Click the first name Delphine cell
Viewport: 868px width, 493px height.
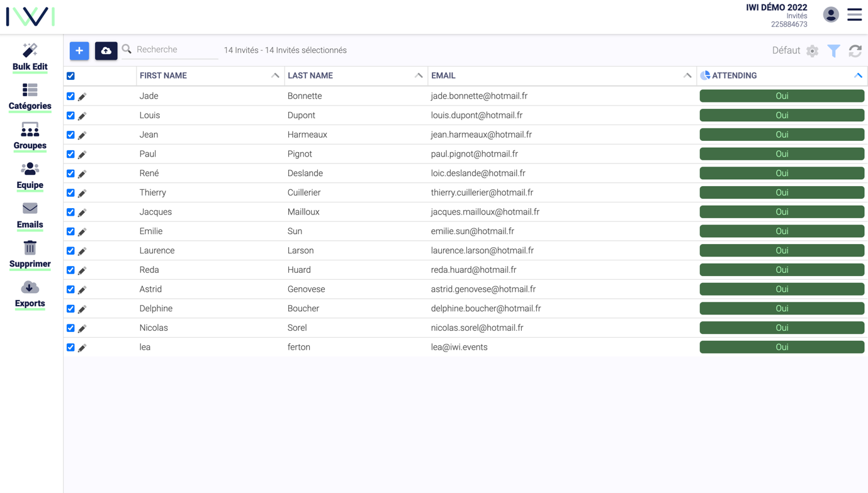(156, 309)
